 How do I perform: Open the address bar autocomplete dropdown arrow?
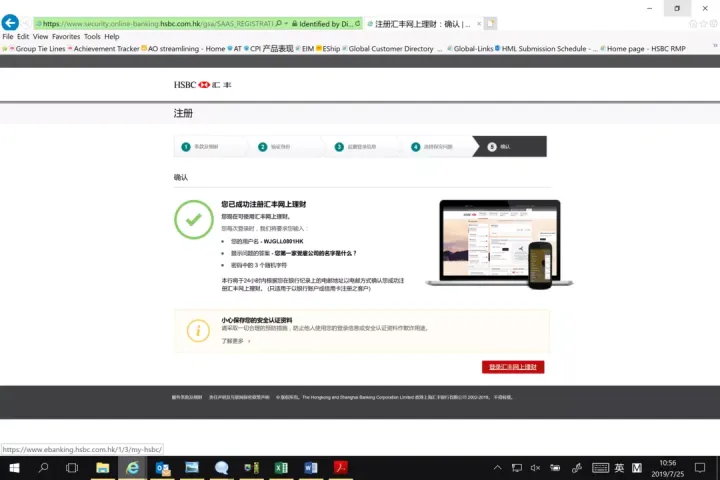pos(286,23)
